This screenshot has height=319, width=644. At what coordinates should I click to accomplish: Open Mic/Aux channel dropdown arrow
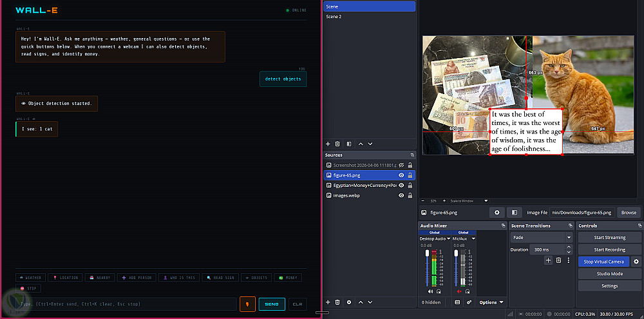[473, 238]
